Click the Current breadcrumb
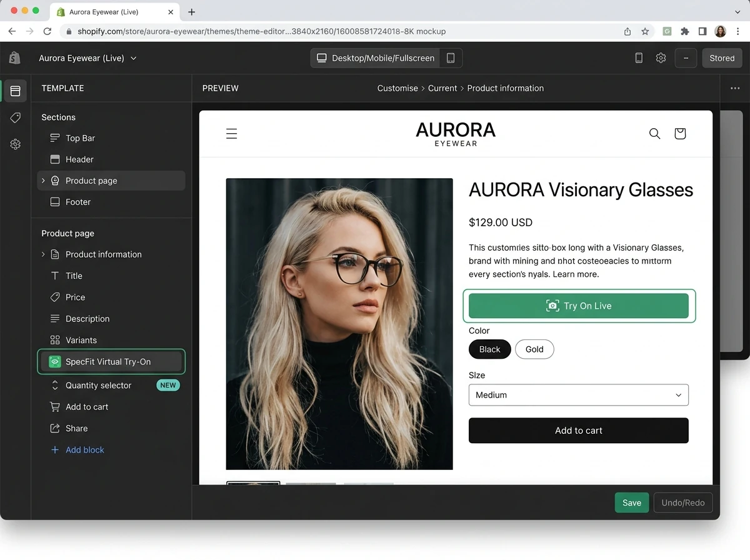Screen dimensions: 750x560 [442, 88]
